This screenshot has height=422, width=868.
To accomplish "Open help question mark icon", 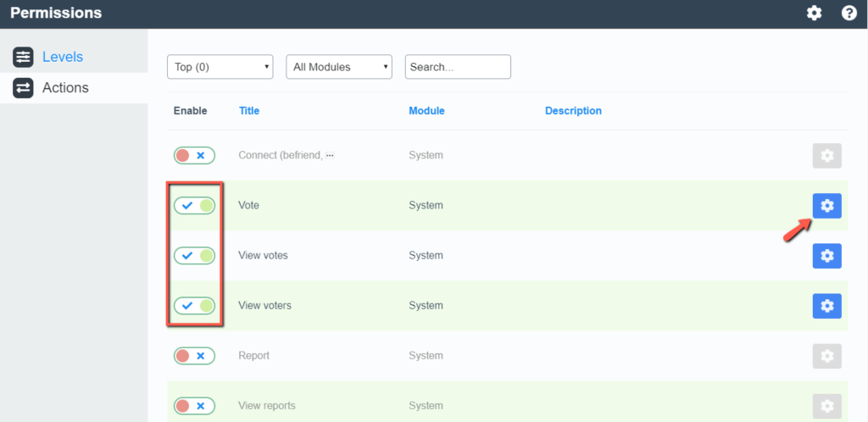I will coord(849,13).
